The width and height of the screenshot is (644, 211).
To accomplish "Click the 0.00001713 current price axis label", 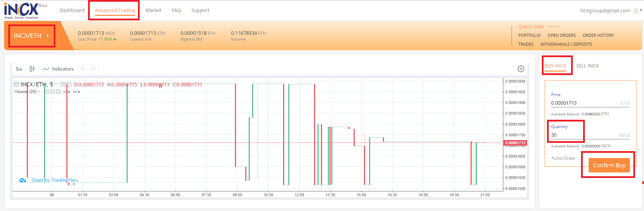I will [515, 143].
